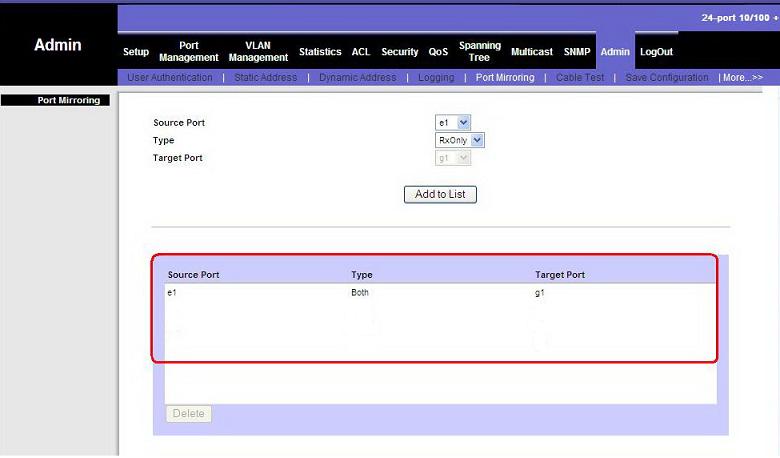Open the Statistics tab
The image size is (780, 458).
point(320,52)
